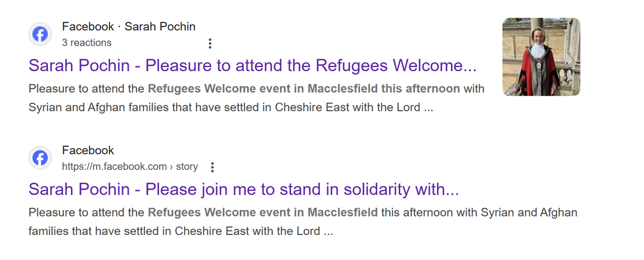This screenshot has height=260, width=644.
Task: Click the '3 reactions' text
Action: pyautogui.click(x=87, y=43)
